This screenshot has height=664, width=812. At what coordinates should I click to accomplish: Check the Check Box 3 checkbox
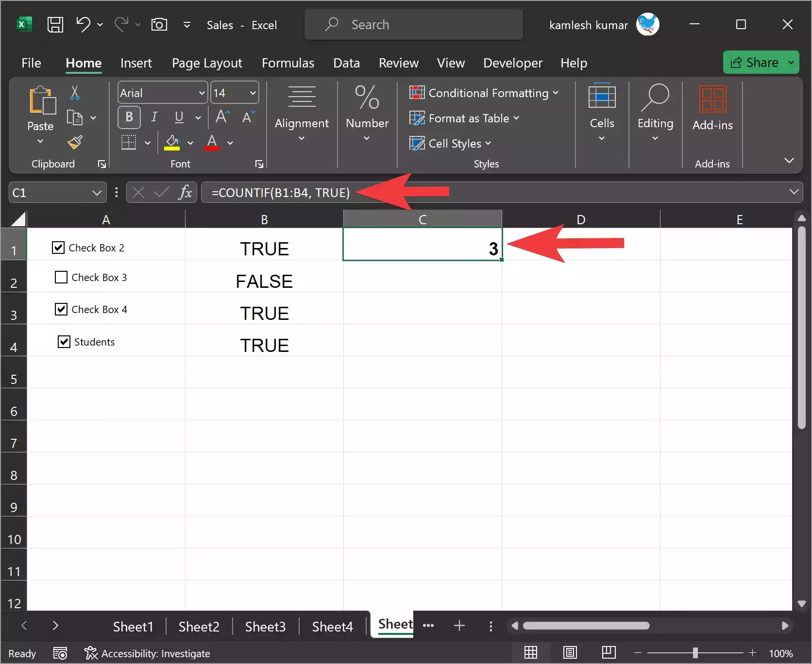(60, 277)
